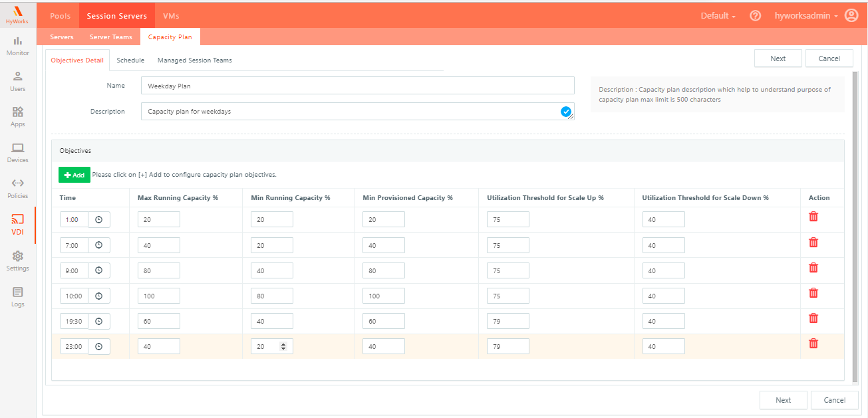Image resolution: width=868 pixels, height=418 pixels.
Task: Open clock picker for 9:00 row
Action: point(99,270)
